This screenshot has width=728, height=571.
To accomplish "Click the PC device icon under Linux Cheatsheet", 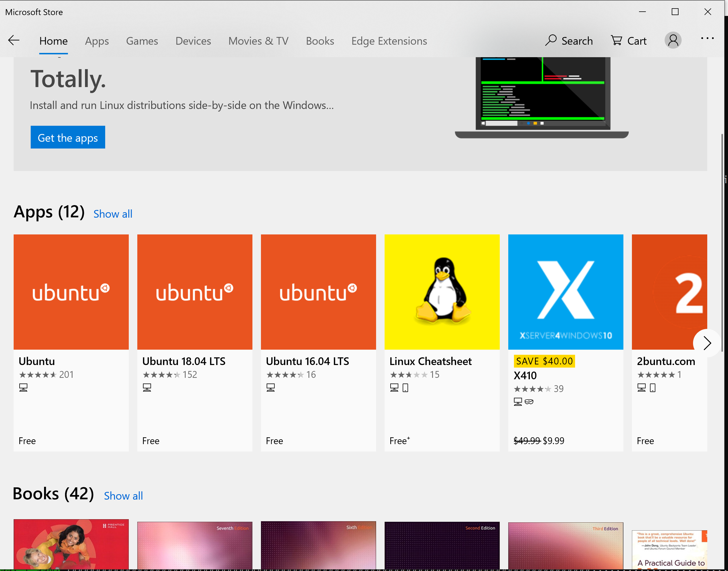I will [394, 387].
